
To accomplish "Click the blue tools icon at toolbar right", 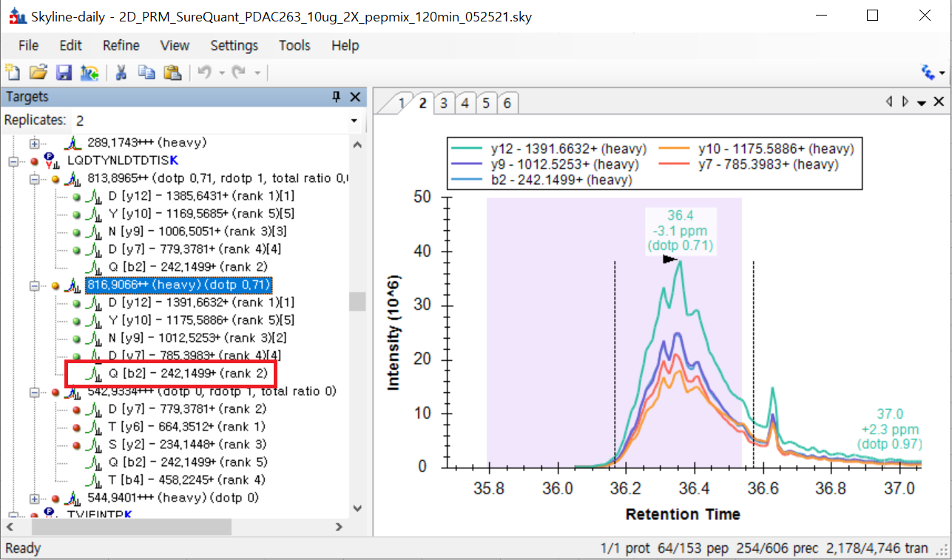I will 927,72.
